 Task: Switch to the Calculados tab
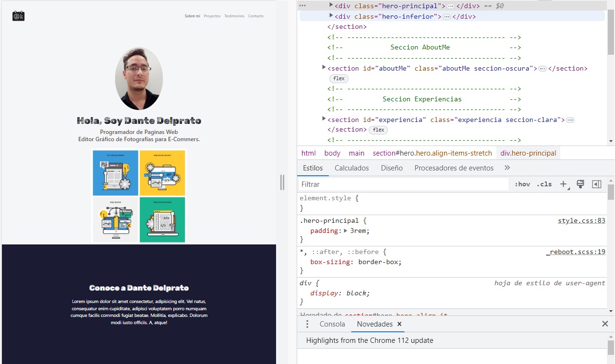352,168
